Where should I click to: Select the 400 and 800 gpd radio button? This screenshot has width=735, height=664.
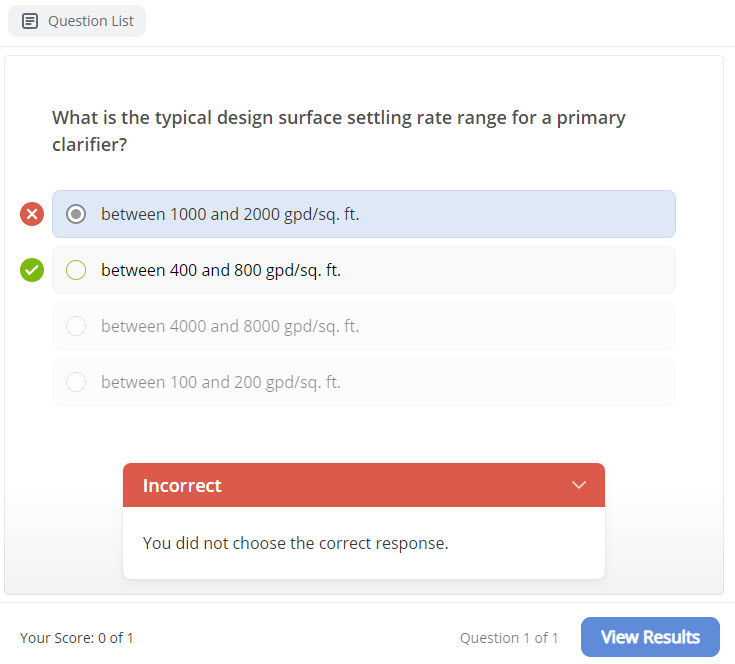pyautogui.click(x=76, y=270)
